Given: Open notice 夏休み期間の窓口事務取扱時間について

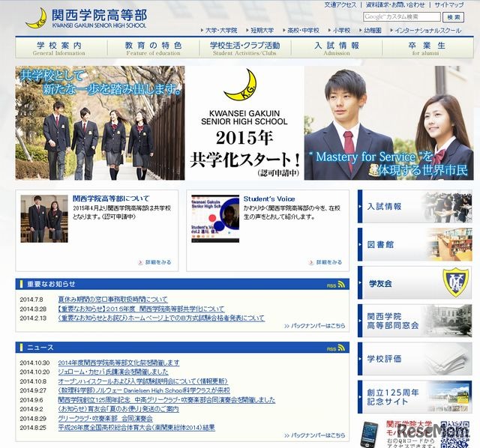Looking at the screenshot, I should (x=113, y=300).
